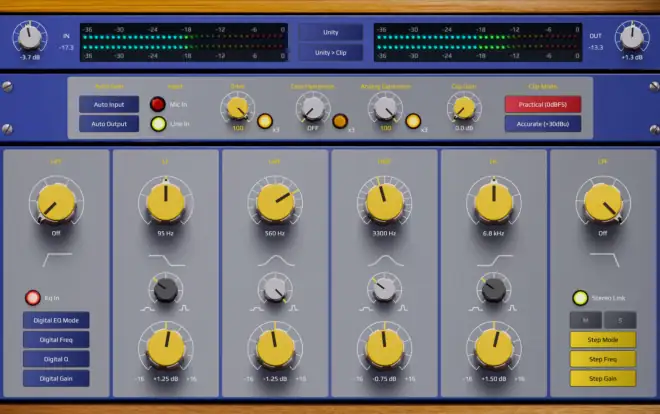Click the HPF frequency knob
This screenshot has height=414, width=660.
tap(56, 203)
